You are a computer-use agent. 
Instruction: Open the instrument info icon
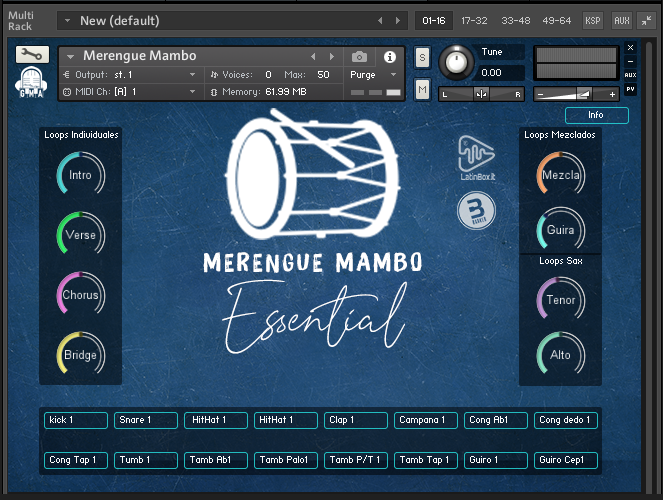coord(389,57)
